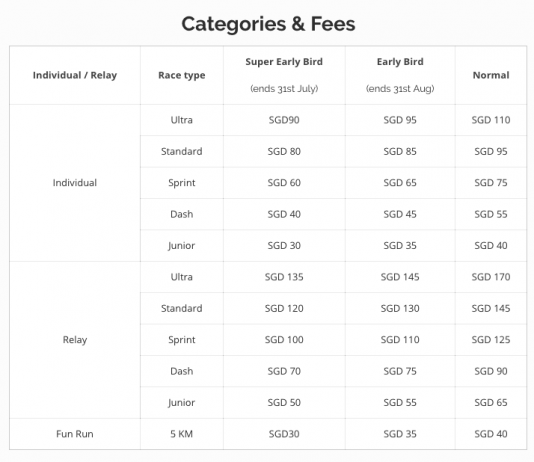This screenshot has height=462, width=534.
Task: Select the SGD 170 Relay Ultra price
Action: (x=491, y=277)
